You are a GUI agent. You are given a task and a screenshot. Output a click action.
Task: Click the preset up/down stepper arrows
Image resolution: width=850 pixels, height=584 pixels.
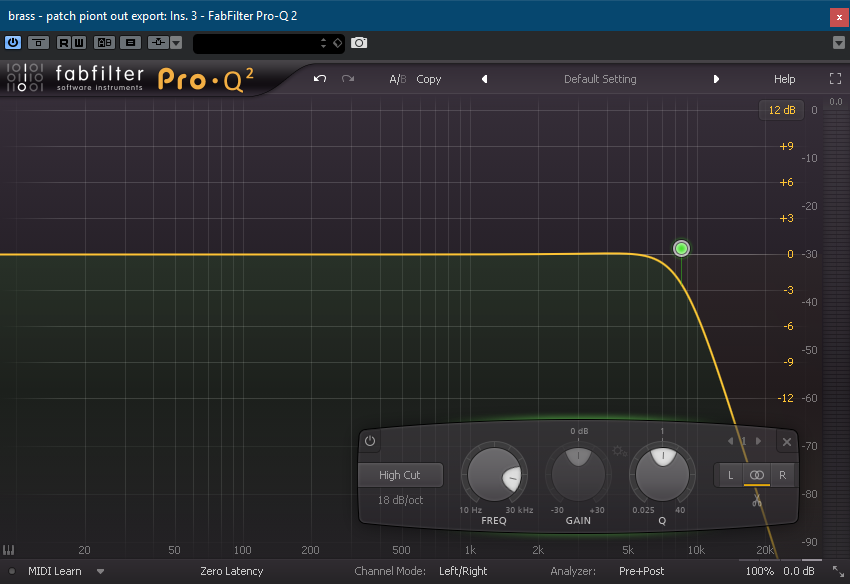(x=324, y=43)
